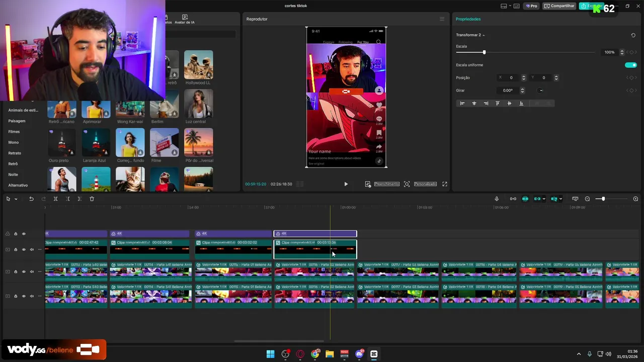Select the Retrato filter category

click(15, 153)
